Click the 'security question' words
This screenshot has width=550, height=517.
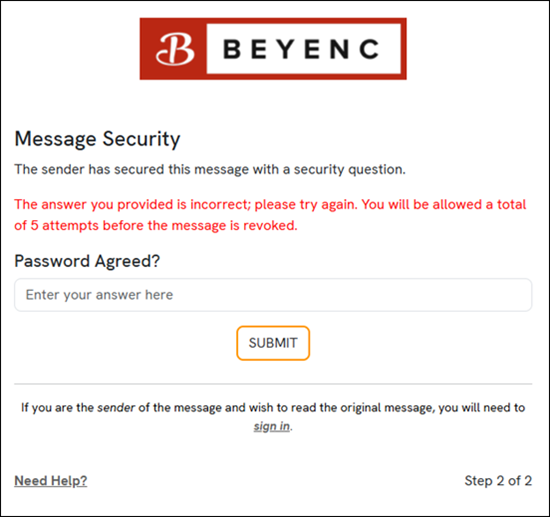pyautogui.click(x=349, y=169)
